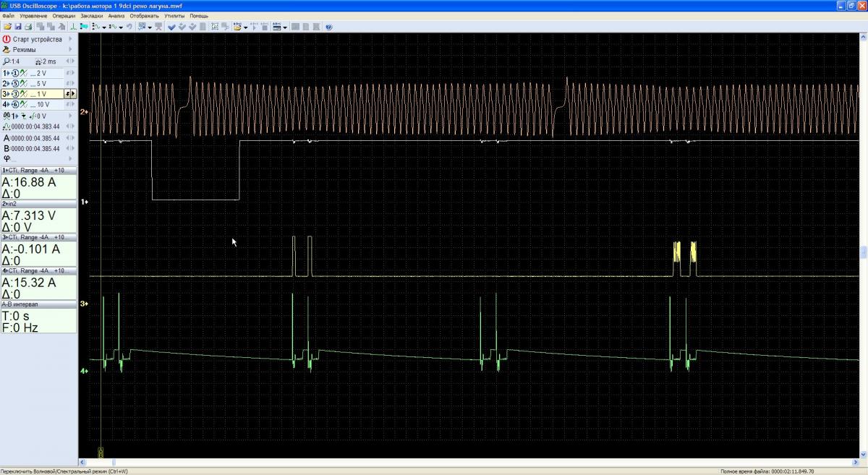Click the undo arrow toolbar icon
This screenshot has height=475, width=868.
click(129, 27)
